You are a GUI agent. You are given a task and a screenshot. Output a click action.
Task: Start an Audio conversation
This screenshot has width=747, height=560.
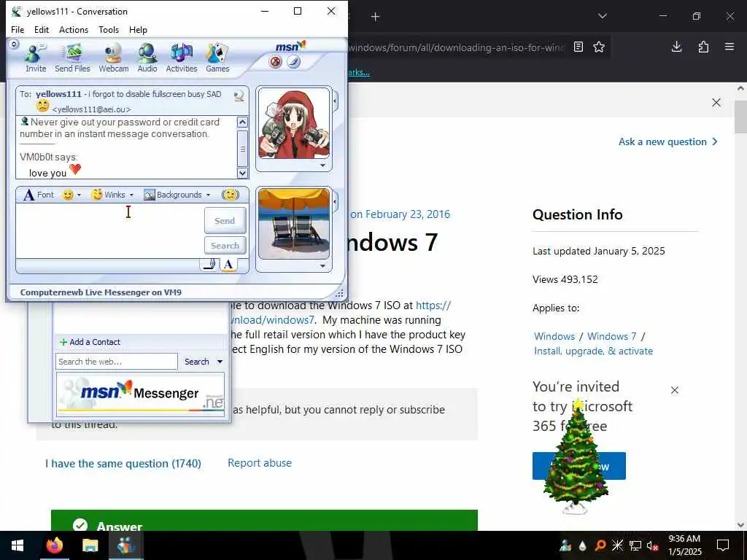(x=147, y=58)
